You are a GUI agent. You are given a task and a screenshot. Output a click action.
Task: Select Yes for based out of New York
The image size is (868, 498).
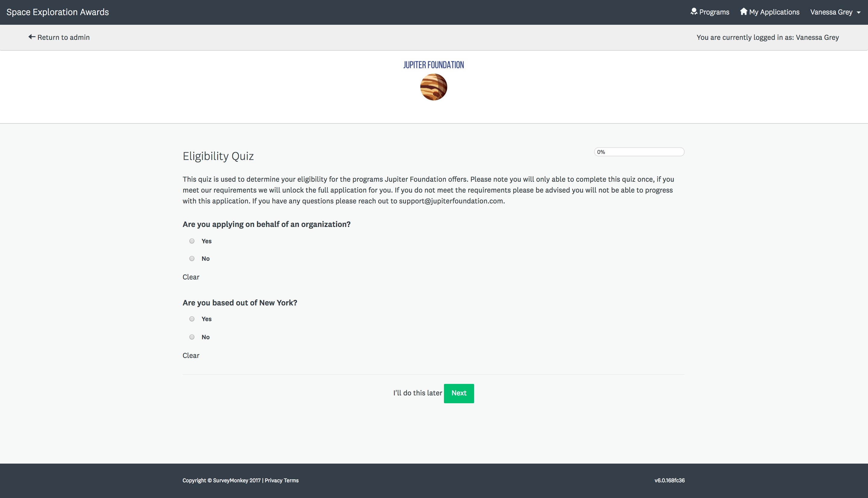tap(192, 319)
